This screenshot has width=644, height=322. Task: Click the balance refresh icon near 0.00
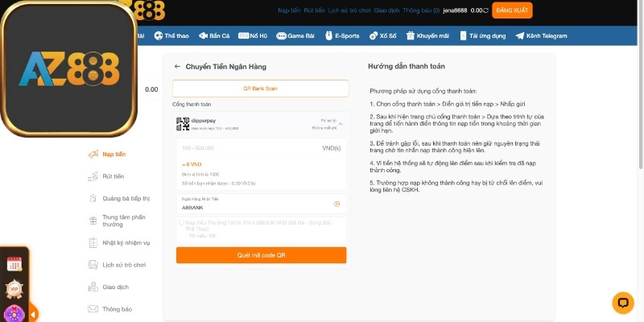pos(485,10)
